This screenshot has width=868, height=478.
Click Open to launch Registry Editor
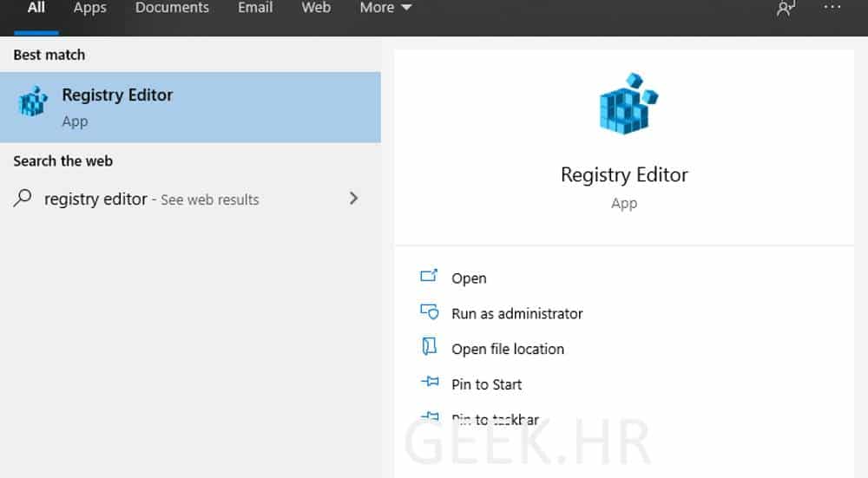tap(469, 278)
